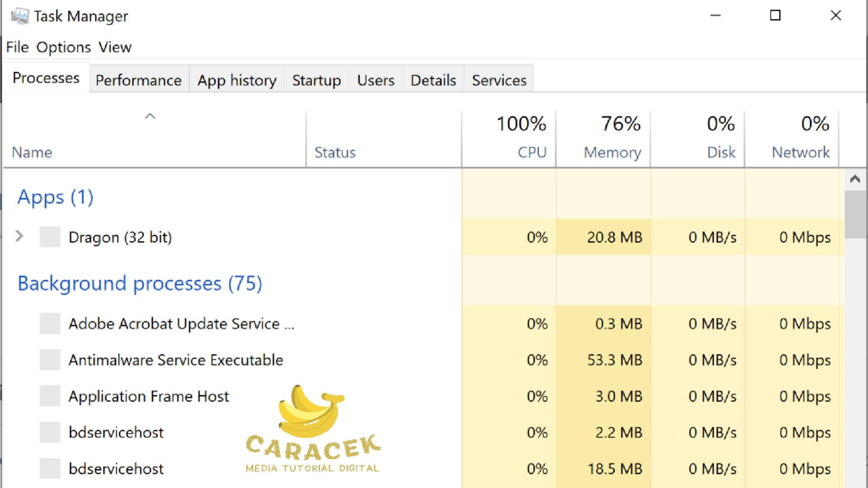Click the Antimalware Service Executable icon
The image size is (868, 488).
pyautogui.click(x=50, y=360)
